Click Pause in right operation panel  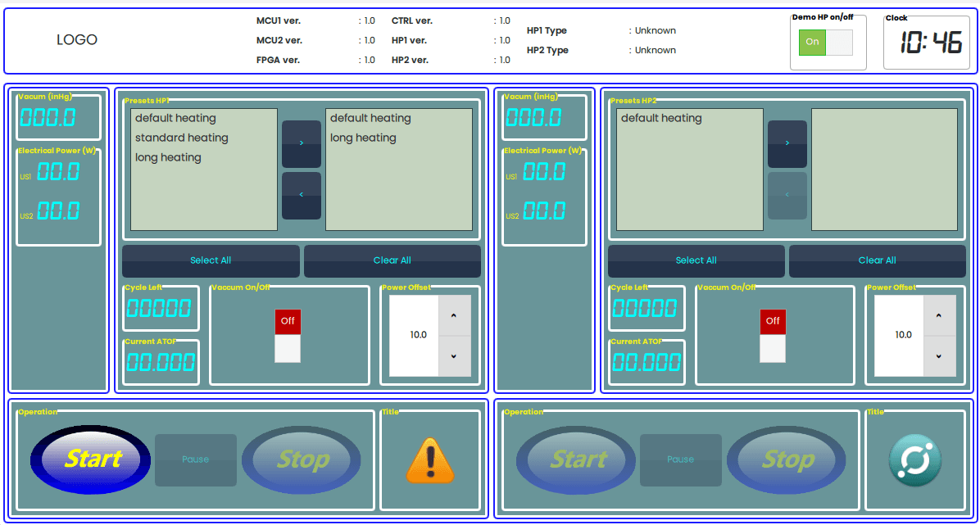(681, 460)
